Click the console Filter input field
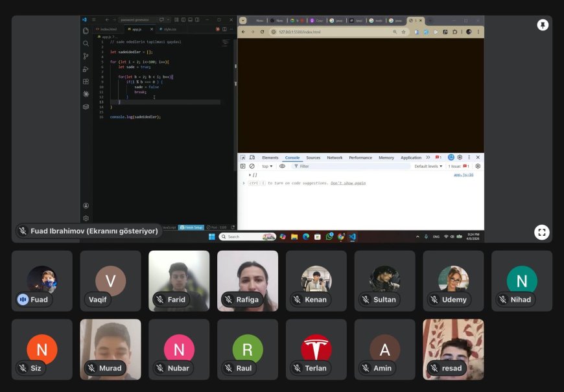 [x=351, y=166]
